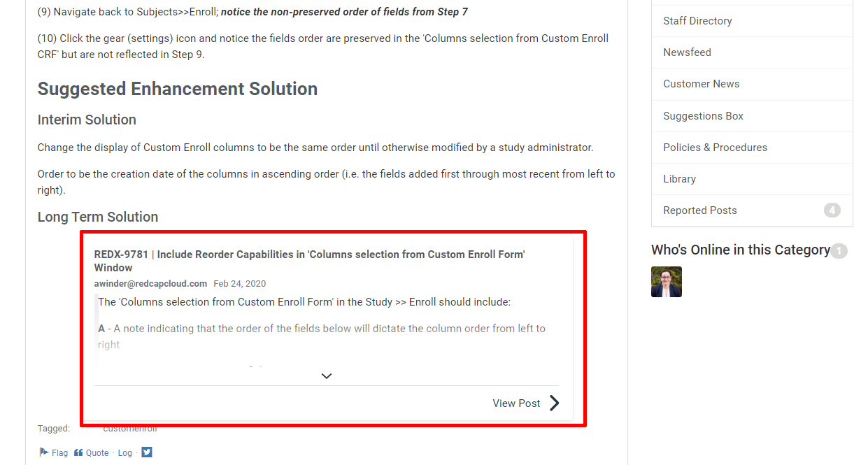Click awinder@redcapcloud.com author name

(x=150, y=284)
